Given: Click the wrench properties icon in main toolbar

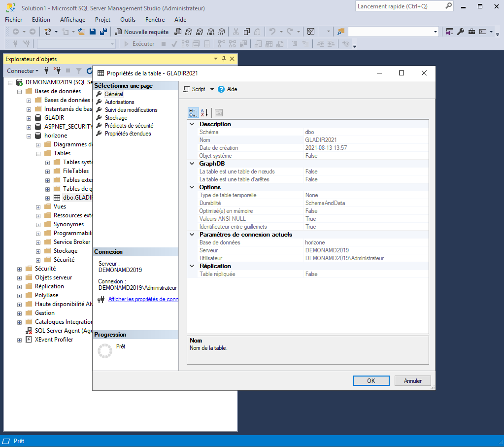Looking at the screenshot, I should point(461,32).
